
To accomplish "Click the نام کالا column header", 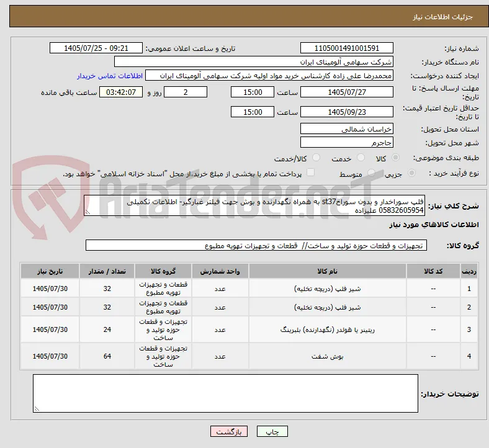I will [328, 271].
